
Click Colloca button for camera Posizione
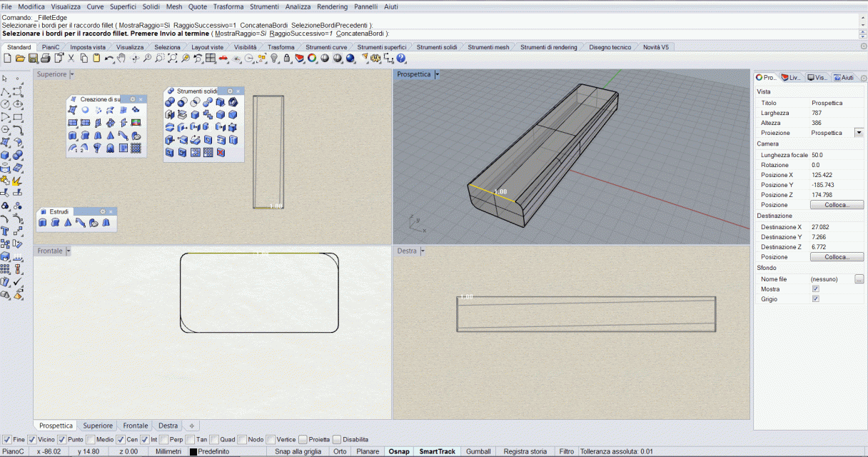pos(837,205)
